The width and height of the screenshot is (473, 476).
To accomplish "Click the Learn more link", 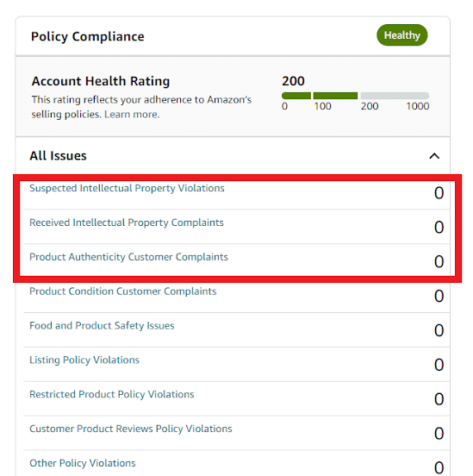I will pos(132,115).
